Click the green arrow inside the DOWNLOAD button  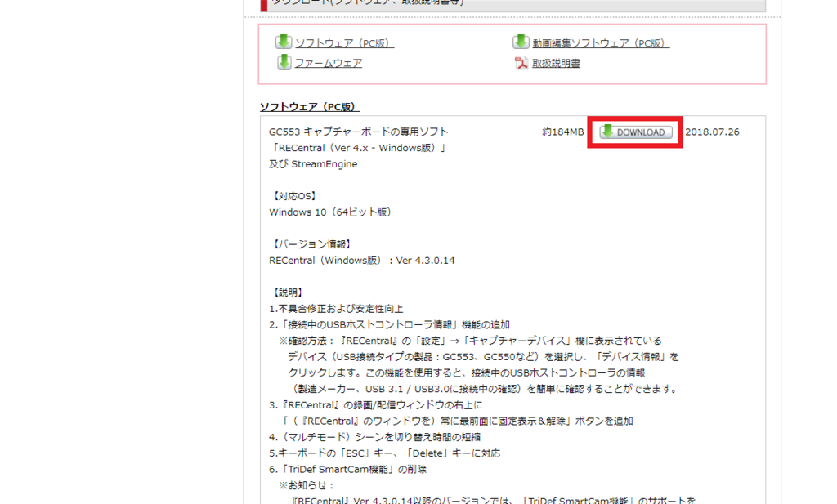coord(607,131)
